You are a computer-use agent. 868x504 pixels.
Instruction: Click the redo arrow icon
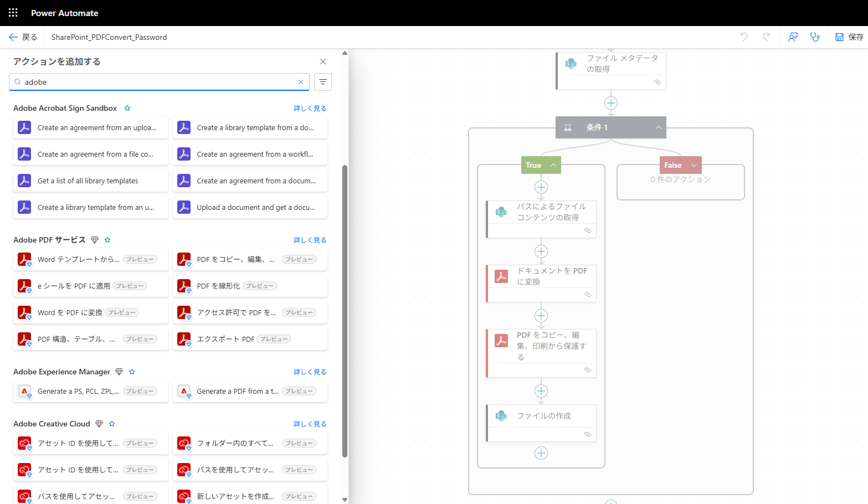[766, 37]
